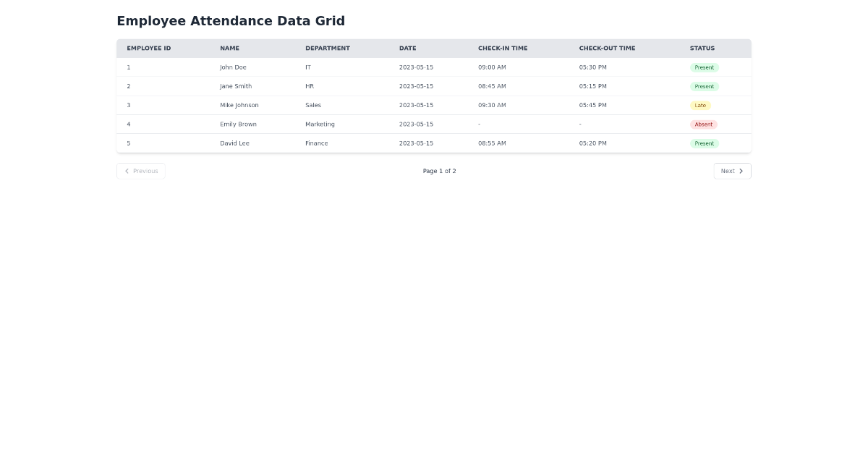Click the yellow Late badge for Mike Johnson
The image size is (868, 456).
point(700,105)
